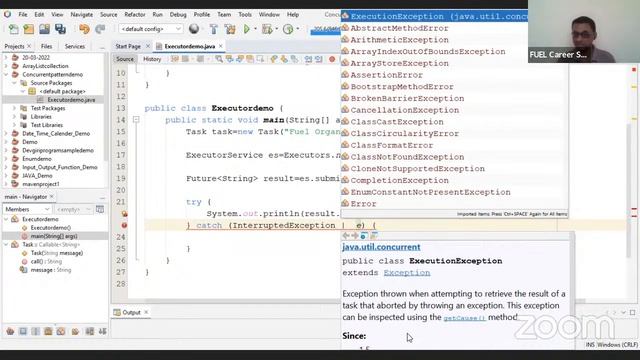Open the java.util.concurrent package link
This screenshot has width=640, height=360.
tap(381, 247)
